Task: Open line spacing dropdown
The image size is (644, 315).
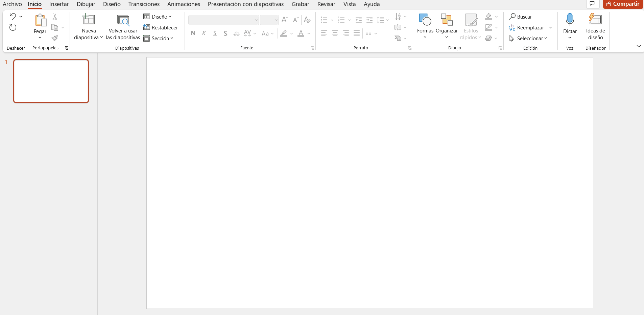Action: point(383,20)
